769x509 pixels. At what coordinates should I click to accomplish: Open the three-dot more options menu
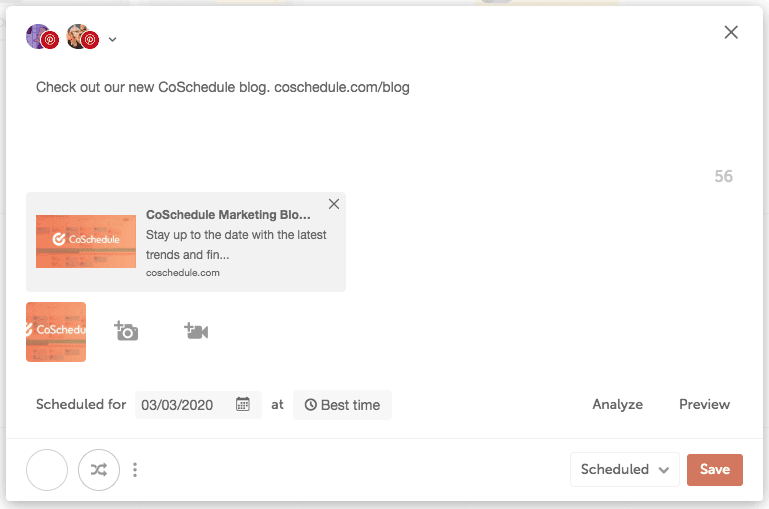pyautogui.click(x=135, y=470)
